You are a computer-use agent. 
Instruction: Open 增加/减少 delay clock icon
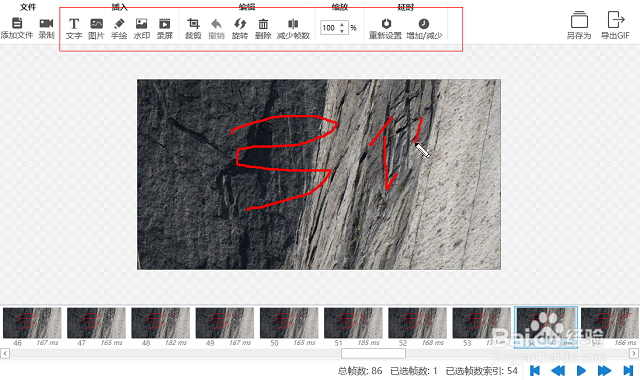pyautogui.click(x=424, y=23)
